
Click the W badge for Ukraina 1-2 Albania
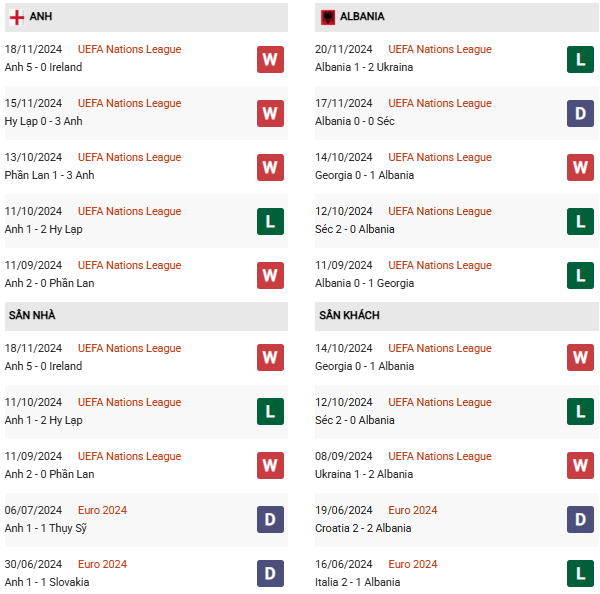(580, 465)
